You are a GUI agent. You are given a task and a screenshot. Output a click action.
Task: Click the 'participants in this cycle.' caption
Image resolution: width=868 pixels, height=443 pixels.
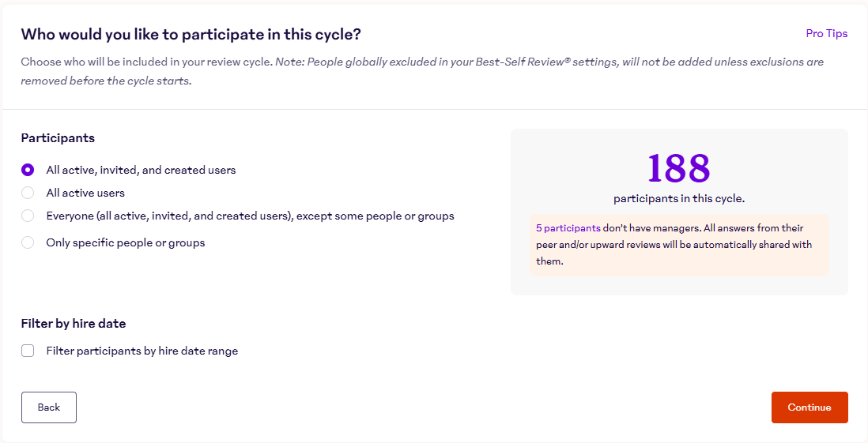tap(679, 198)
